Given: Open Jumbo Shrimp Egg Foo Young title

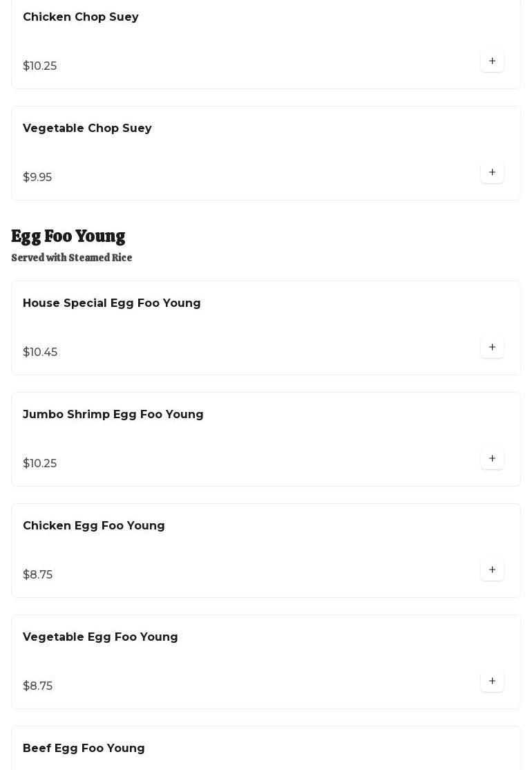Looking at the screenshot, I should 113,414.
